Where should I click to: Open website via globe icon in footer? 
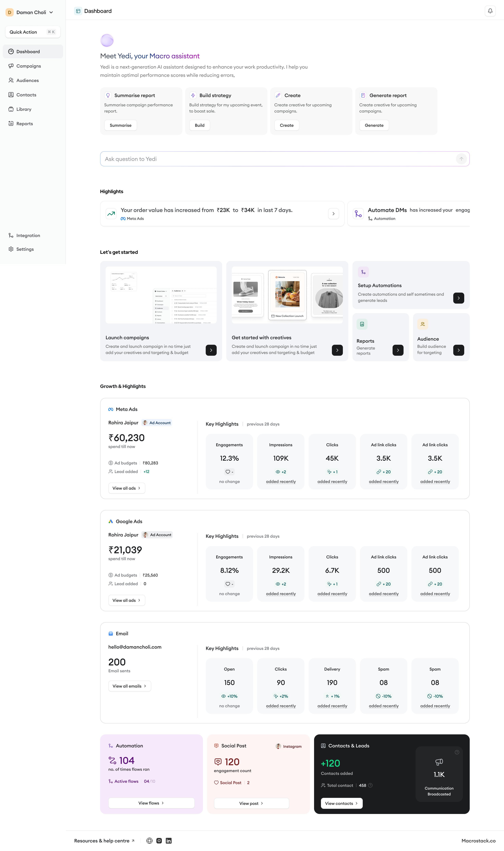point(149,841)
